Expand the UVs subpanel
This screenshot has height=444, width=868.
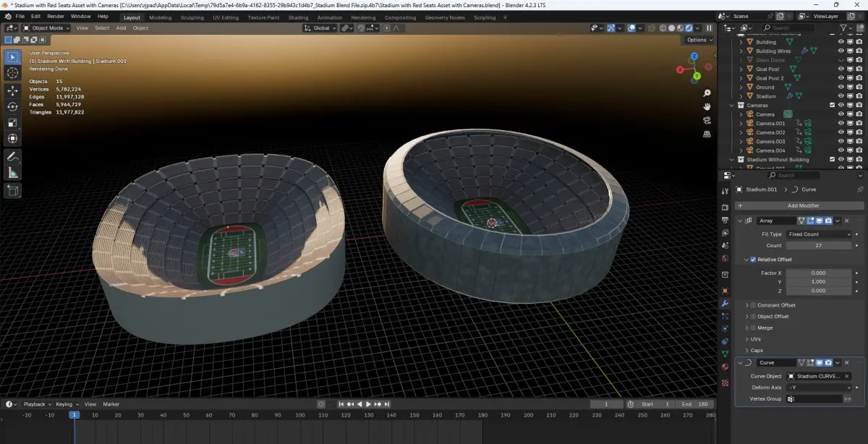tap(747, 339)
